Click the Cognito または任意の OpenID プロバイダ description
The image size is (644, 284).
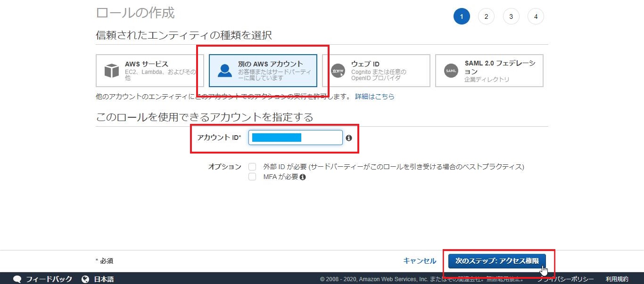pos(379,75)
